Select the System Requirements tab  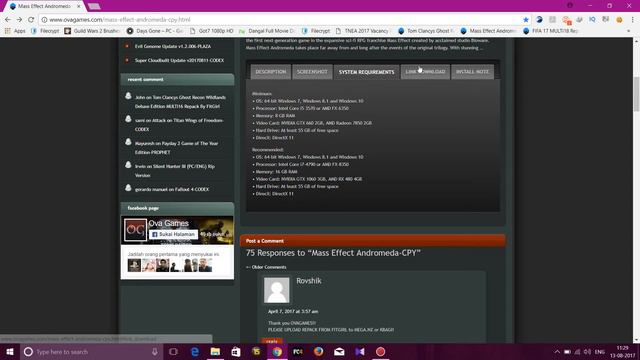367,72
